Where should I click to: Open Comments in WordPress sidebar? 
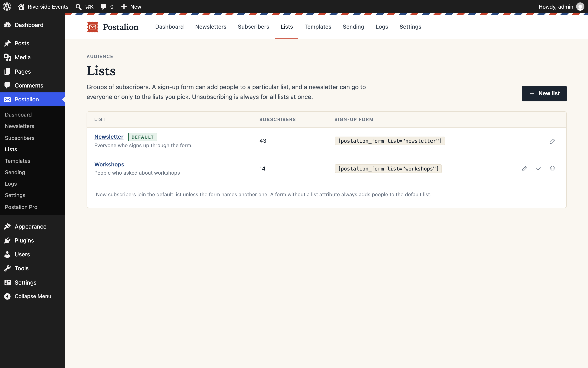[32, 85]
